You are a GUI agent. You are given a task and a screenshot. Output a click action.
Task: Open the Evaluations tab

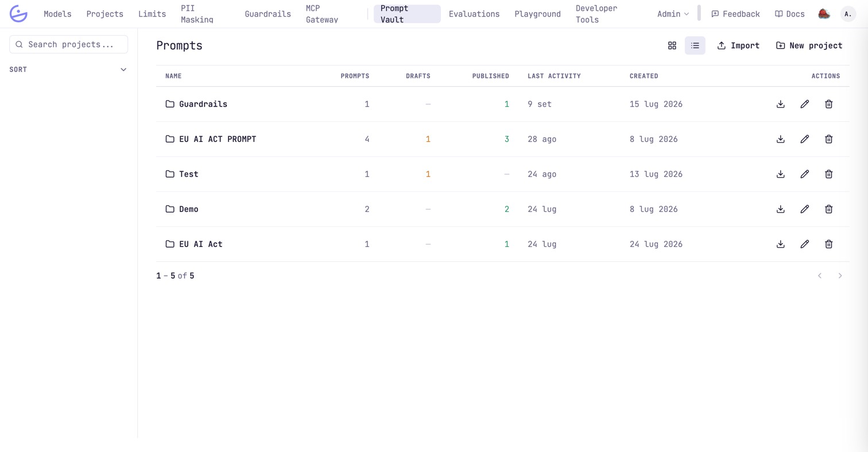click(x=474, y=14)
